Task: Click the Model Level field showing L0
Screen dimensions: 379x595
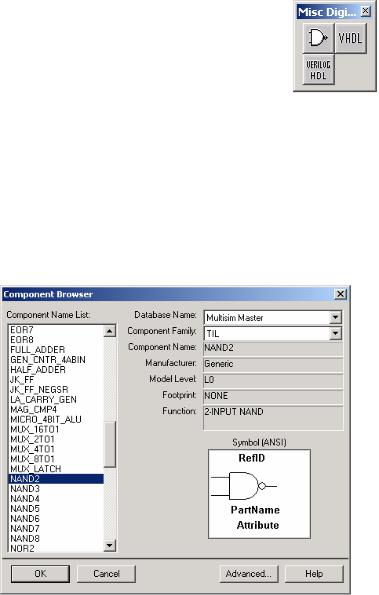Action: click(273, 380)
